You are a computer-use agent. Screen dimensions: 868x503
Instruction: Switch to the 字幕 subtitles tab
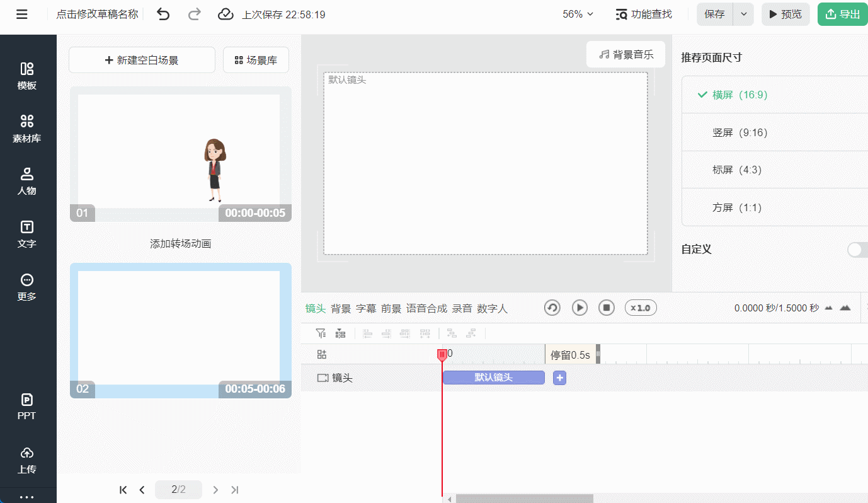tap(366, 308)
